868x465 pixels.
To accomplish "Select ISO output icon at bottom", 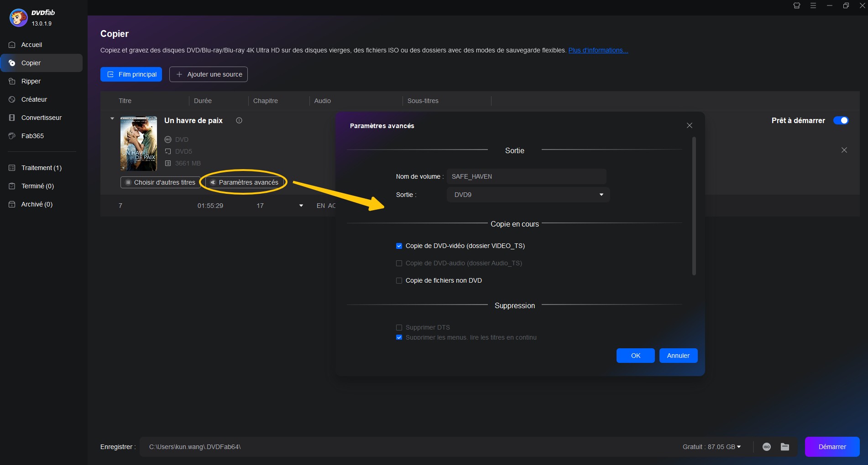I will coord(767,447).
